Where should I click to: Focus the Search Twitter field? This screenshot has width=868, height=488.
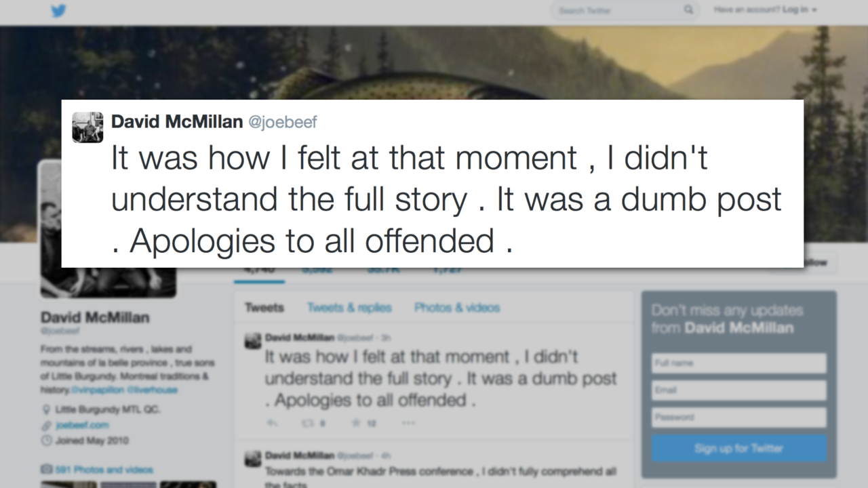(617, 10)
